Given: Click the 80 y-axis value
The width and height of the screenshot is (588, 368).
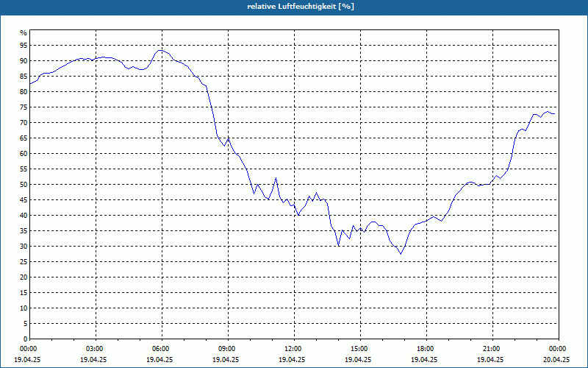Looking at the screenshot, I should point(24,91).
